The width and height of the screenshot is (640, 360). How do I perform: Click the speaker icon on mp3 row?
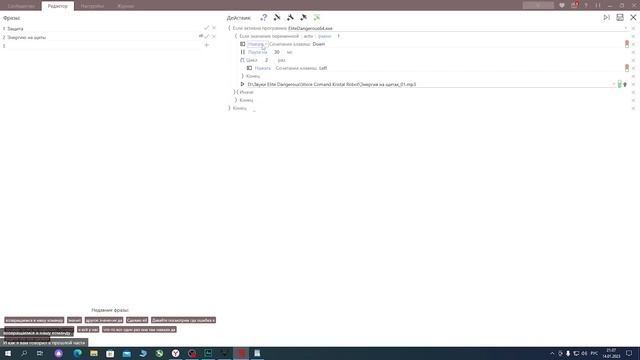(625, 84)
